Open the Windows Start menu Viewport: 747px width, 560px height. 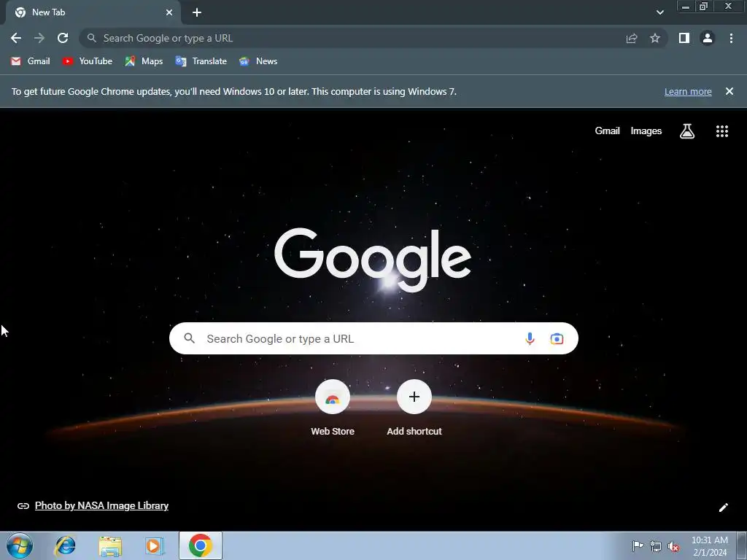[x=19, y=545]
